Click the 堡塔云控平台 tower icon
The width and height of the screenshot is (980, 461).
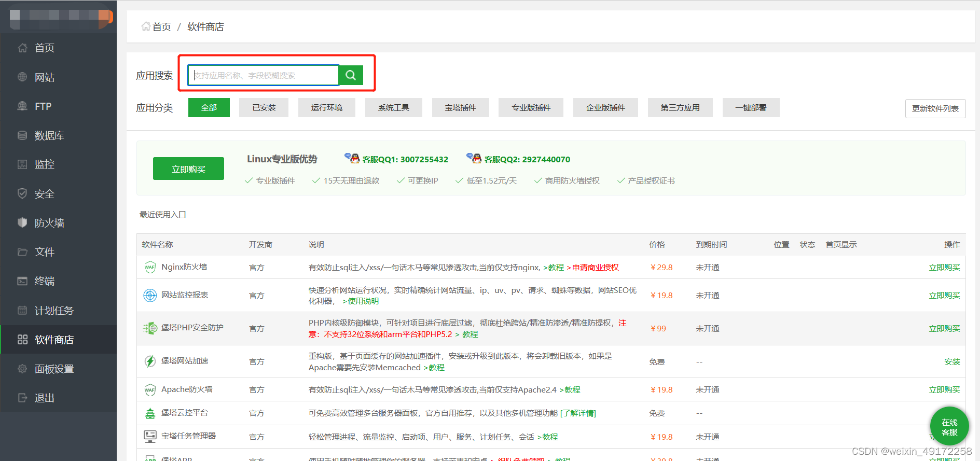[x=150, y=413]
